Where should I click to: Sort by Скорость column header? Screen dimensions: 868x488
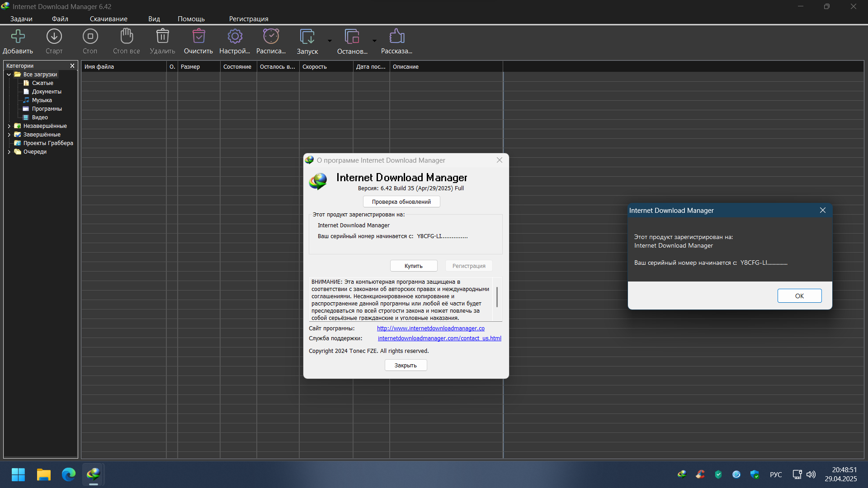326,67
